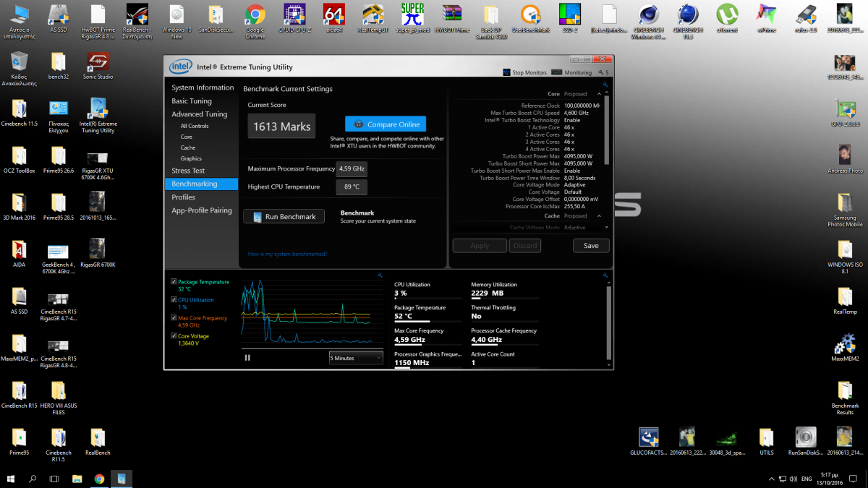Toggle the Package Temperature graph checkbox
Screen dimensions: 868x488
tap(174, 281)
